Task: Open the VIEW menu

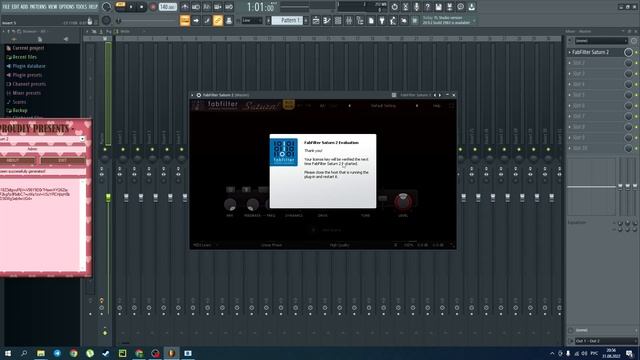Action: 53,7
